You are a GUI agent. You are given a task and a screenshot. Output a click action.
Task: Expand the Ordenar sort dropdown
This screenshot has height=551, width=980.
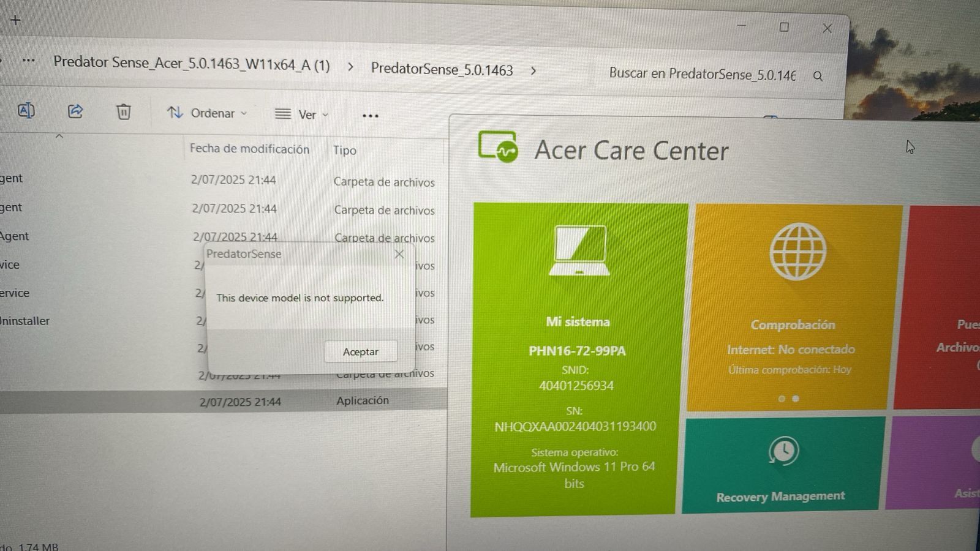[x=207, y=113]
